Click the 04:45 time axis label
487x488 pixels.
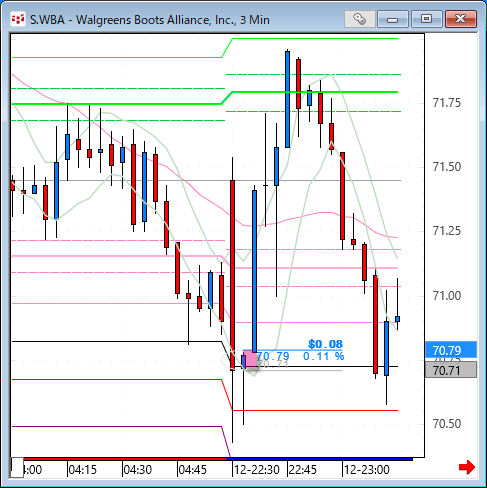pyautogui.click(x=192, y=470)
